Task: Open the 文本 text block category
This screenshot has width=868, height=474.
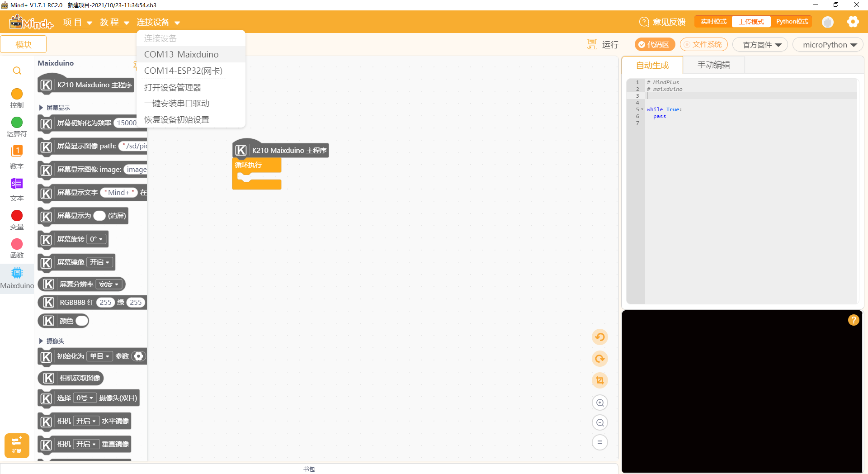Action: (17, 190)
